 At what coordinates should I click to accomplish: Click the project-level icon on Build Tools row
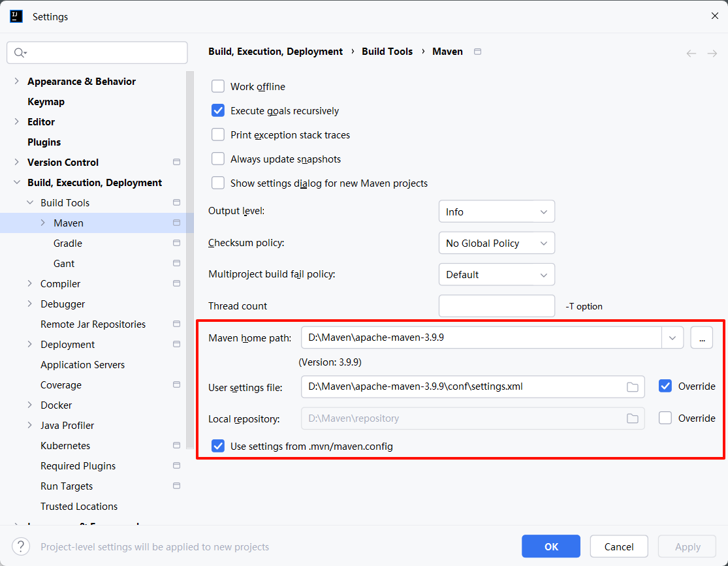click(176, 202)
